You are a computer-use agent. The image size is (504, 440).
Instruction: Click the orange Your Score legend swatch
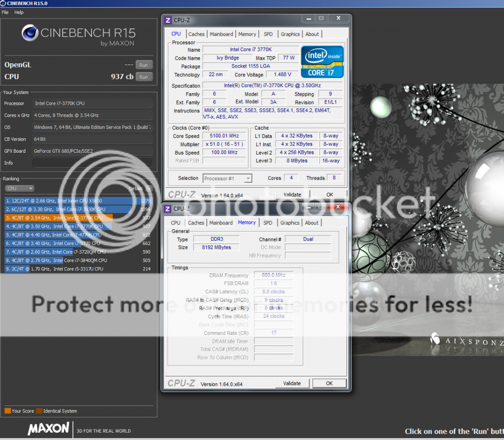point(7,411)
